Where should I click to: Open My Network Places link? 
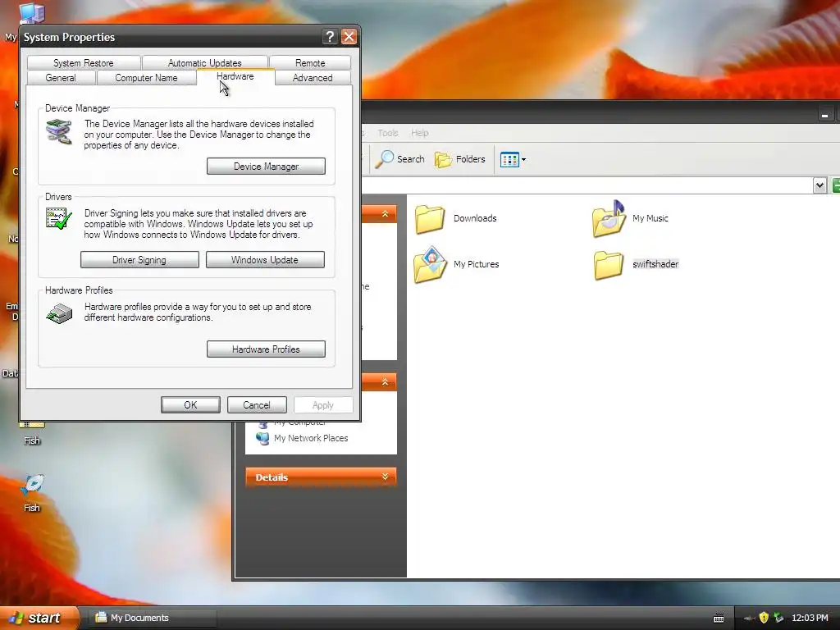311,438
